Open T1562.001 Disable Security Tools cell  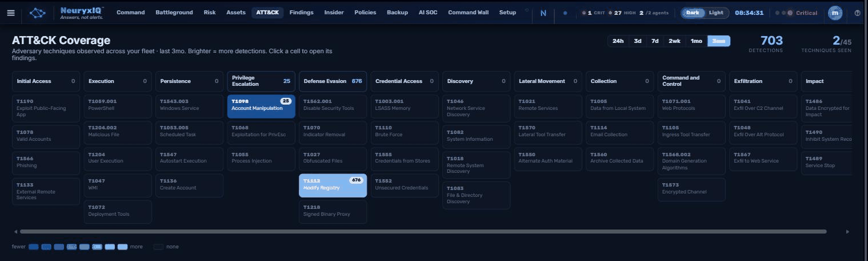pos(333,106)
